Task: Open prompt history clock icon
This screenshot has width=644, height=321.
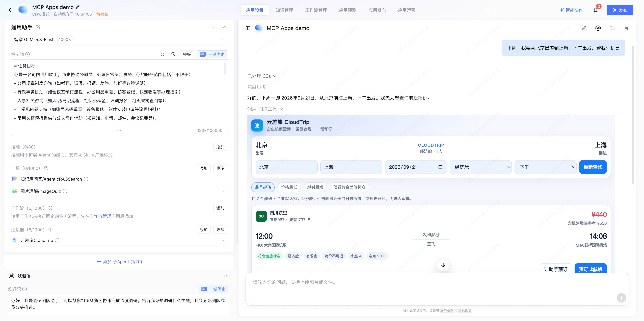Action: coord(173,54)
